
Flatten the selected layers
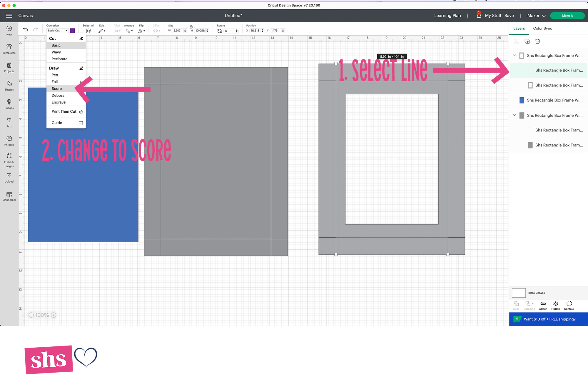[555, 305]
